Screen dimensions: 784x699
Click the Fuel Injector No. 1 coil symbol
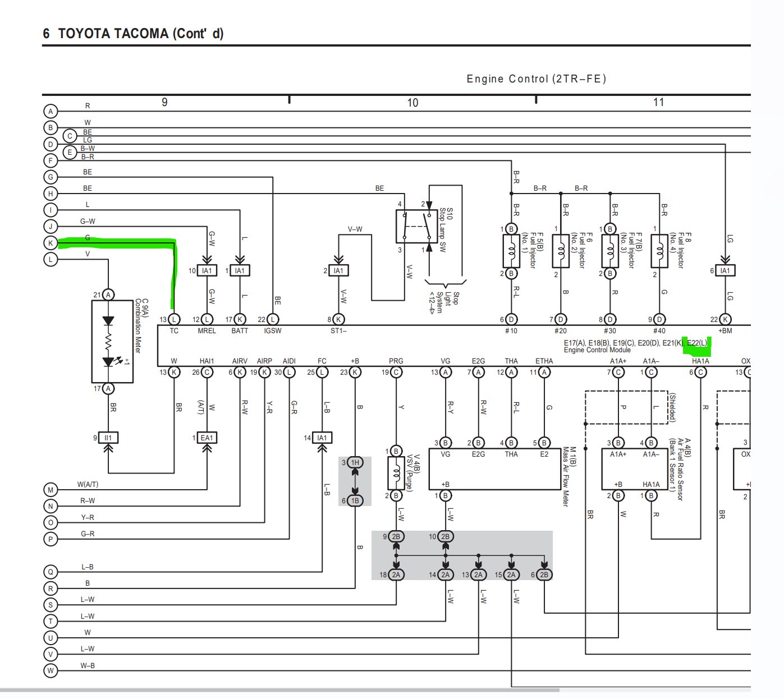point(511,251)
